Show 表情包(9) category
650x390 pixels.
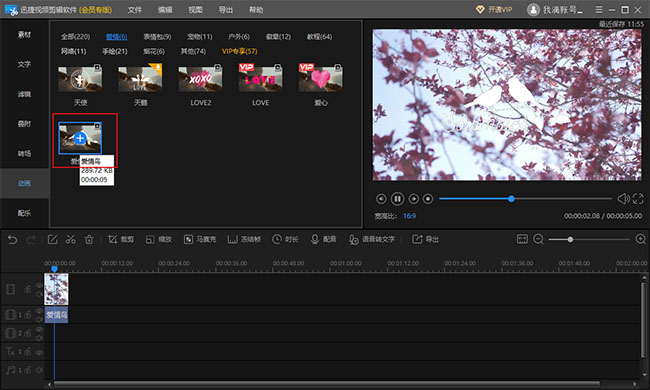(x=157, y=36)
